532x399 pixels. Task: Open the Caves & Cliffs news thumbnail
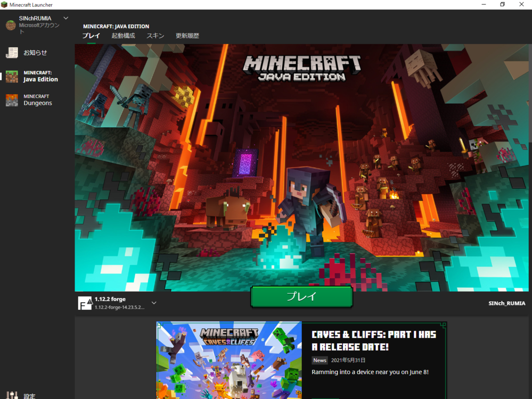pos(229,360)
